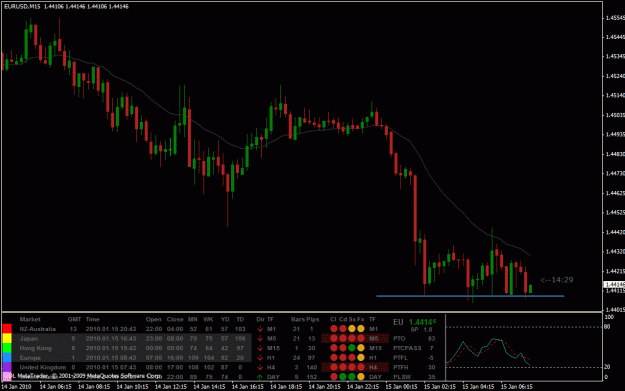Click the red down arrow in M5 direction row

(x=260, y=338)
